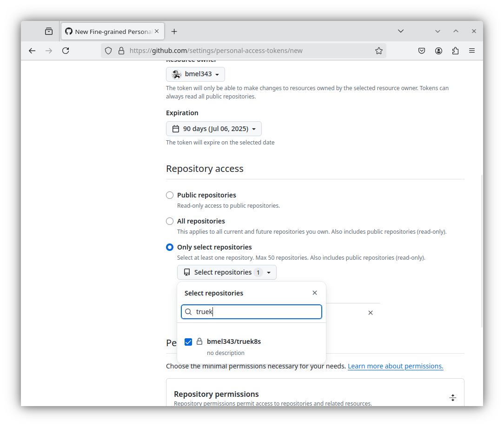Bookmark this page with star icon

(x=379, y=51)
